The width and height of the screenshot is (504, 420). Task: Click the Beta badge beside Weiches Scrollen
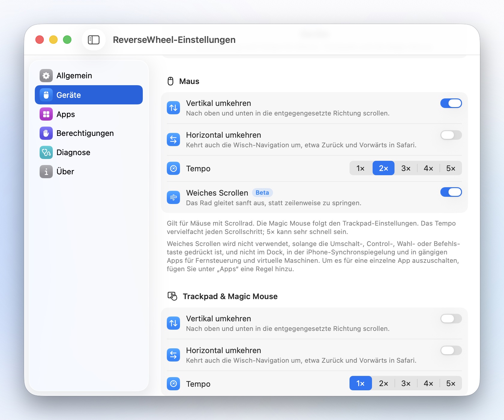pyautogui.click(x=262, y=193)
